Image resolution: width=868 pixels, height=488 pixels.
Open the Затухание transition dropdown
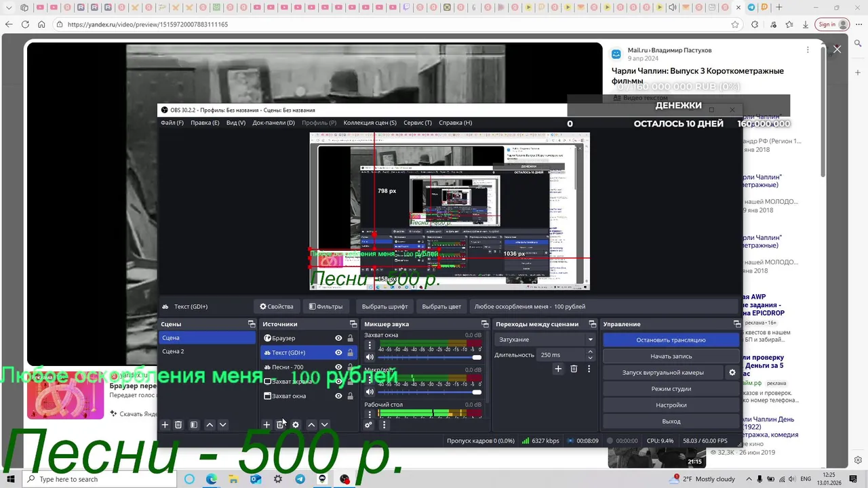[545, 340]
